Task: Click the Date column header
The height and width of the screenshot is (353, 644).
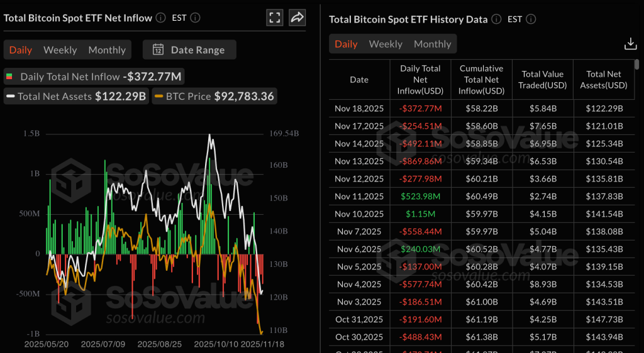Action: point(359,80)
